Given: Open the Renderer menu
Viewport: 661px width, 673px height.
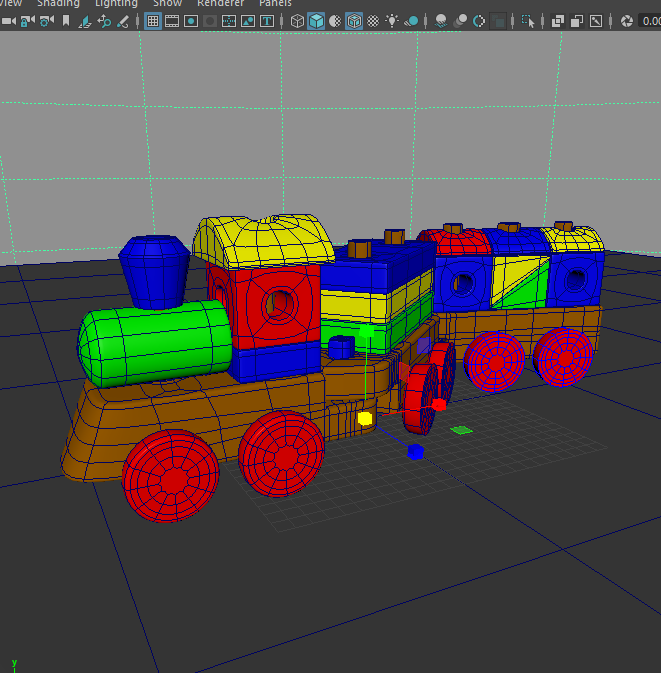Looking at the screenshot, I should pyautogui.click(x=220, y=3).
